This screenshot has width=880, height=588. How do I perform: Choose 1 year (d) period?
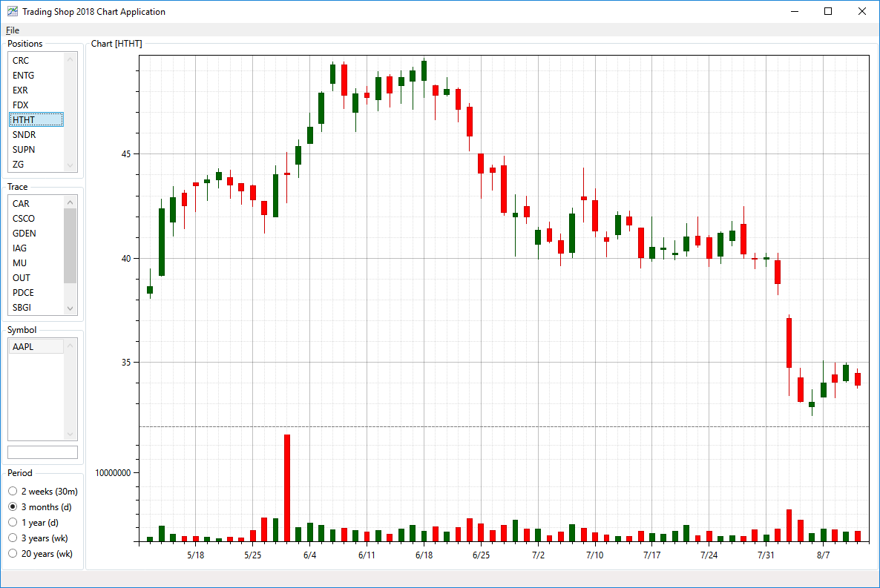[x=33, y=522]
